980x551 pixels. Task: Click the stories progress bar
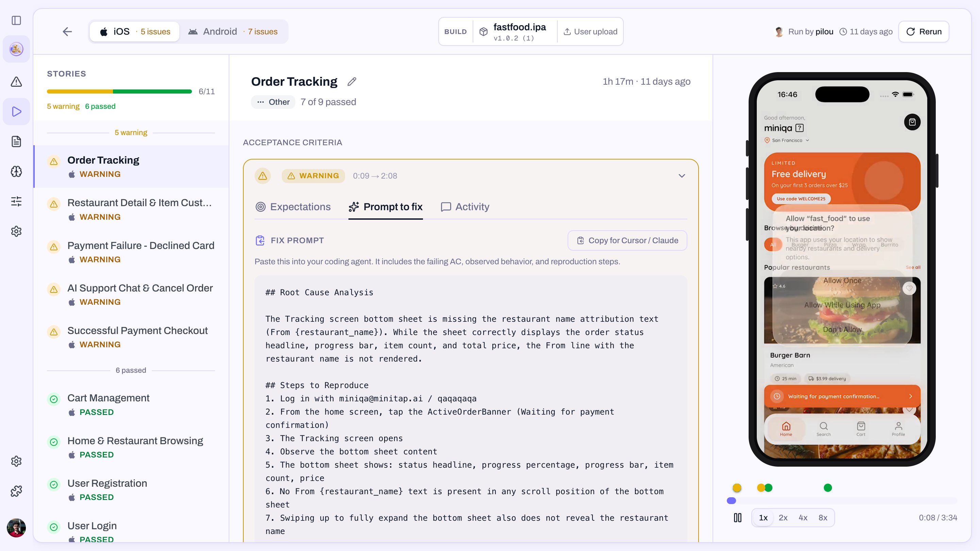(x=119, y=91)
